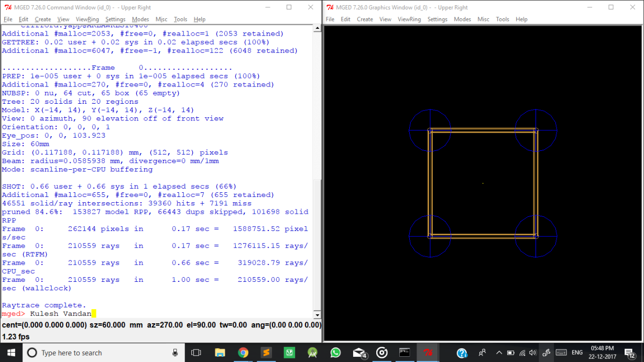Open Settings menu in Graphics Window
This screenshot has width=644, height=362.
tap(437, 19)
